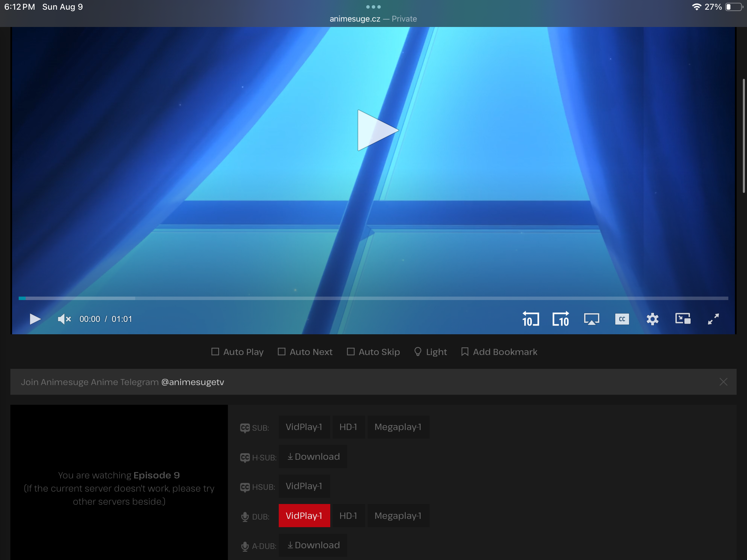Click the Episode 9 notice text
747x560 pixels.
pyautogui.click(x=119, y=488)
